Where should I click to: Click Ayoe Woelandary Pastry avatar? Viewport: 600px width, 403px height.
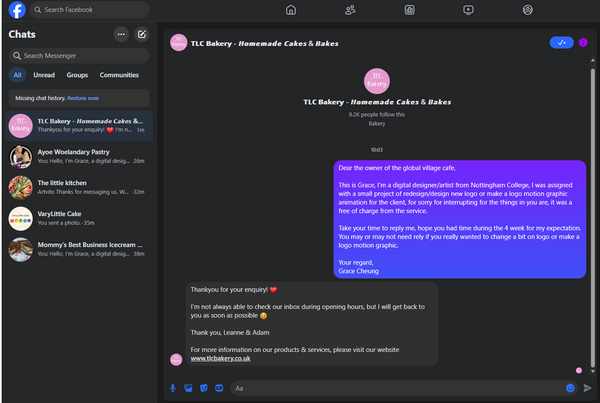coord(21,157)
